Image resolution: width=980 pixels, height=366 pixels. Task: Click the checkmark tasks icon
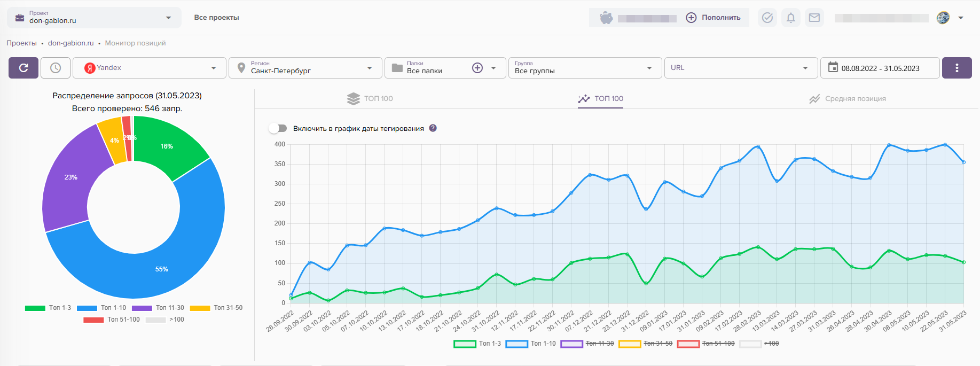(x=767, y=18)
